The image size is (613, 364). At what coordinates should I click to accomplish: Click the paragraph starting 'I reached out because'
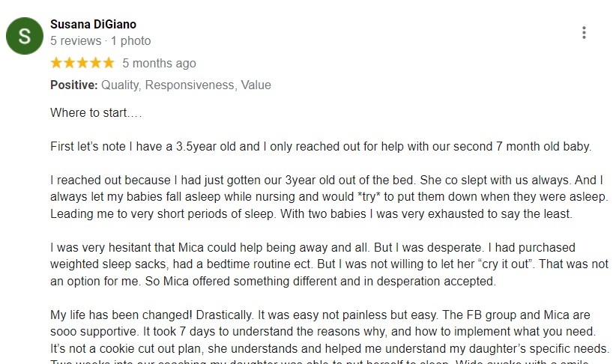coord(327,197)
